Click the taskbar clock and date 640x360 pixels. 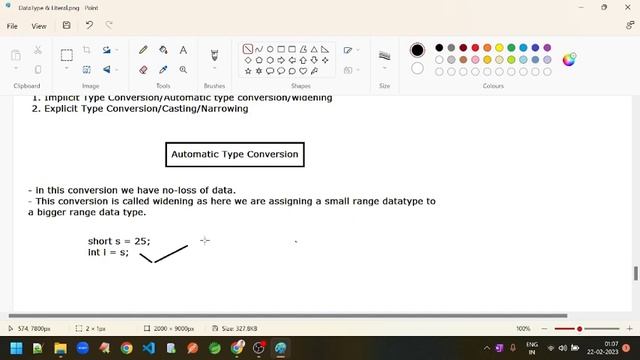(603, 348)
